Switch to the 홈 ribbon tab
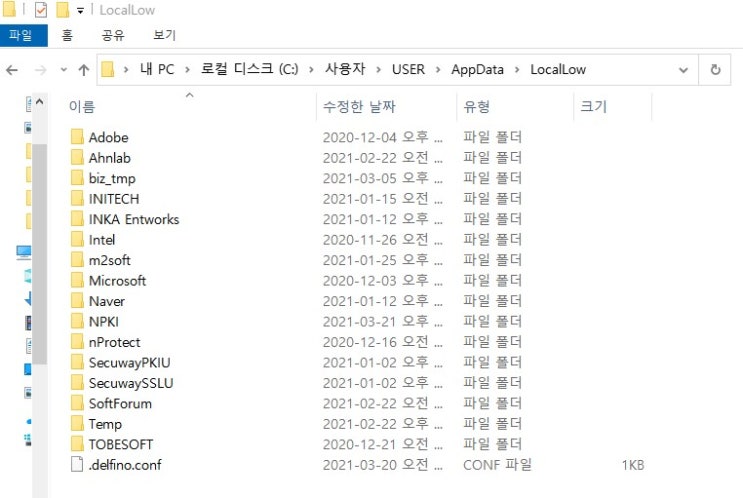 tap(67, 36)
